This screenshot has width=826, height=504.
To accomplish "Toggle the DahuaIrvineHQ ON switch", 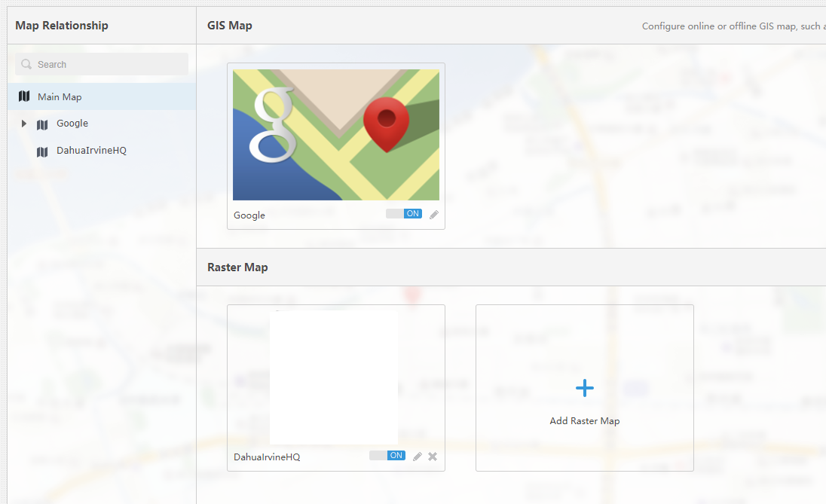I will tap(387, 455).
